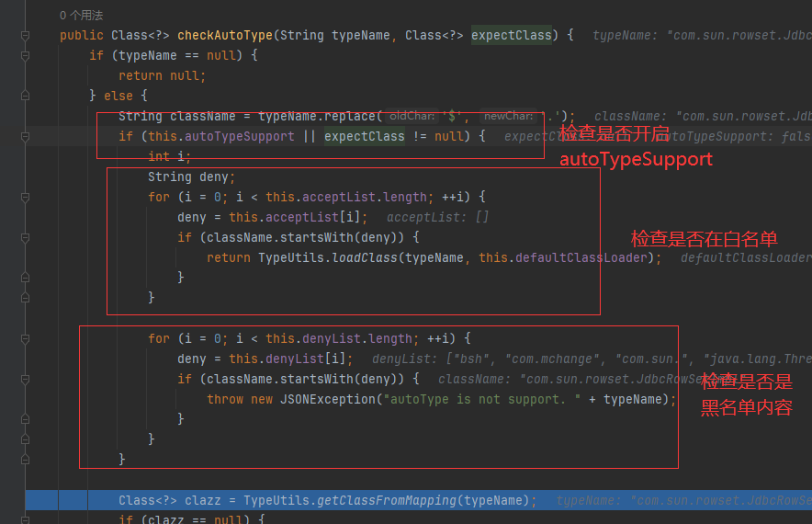Click the JSONException class name

(310, 400)
